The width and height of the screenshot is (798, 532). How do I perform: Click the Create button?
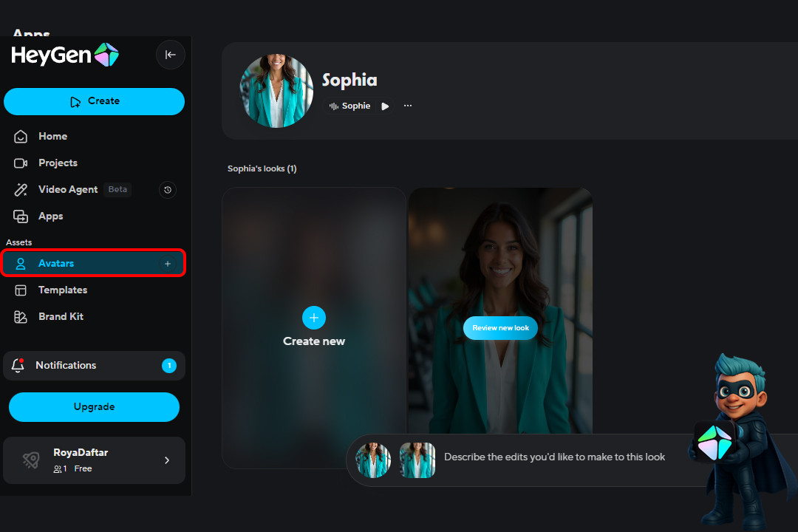click(x=94, y=101)
